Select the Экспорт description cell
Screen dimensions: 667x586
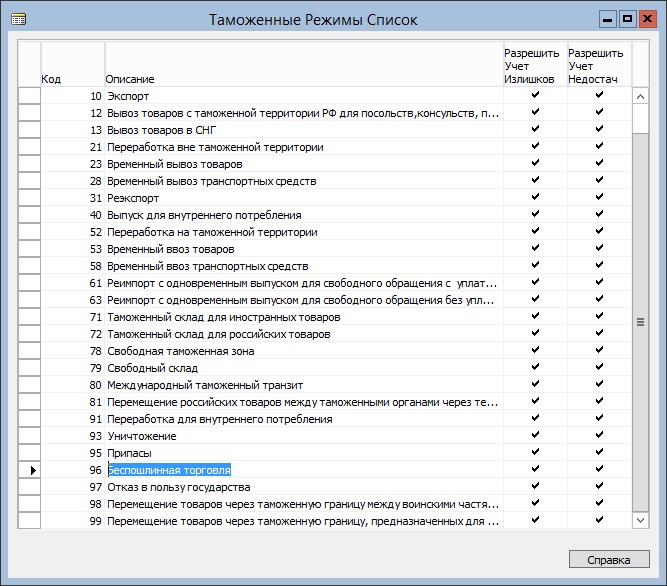(304, 96)
